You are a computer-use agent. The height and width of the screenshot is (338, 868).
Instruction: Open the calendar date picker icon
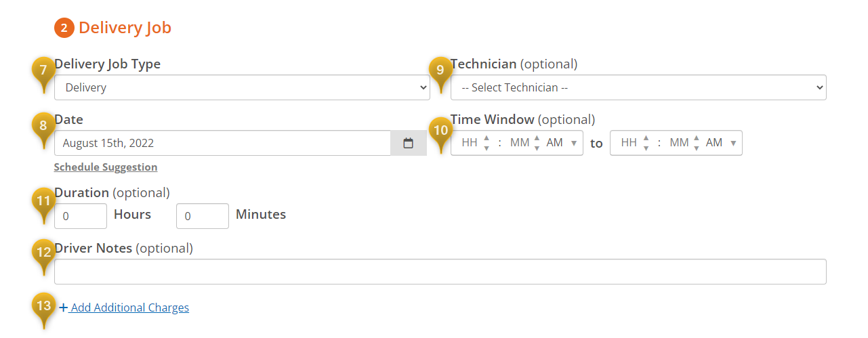click(x=409, y=143)
